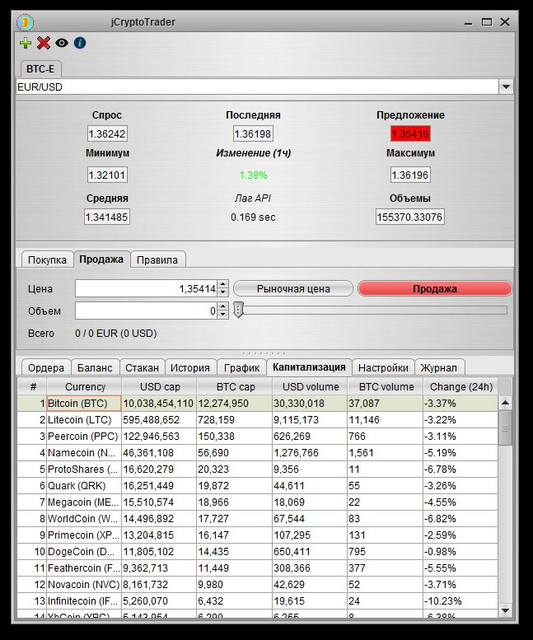This screenshot has height=640, width=533.
Task: Open the blue info icon
Action: 80,43
